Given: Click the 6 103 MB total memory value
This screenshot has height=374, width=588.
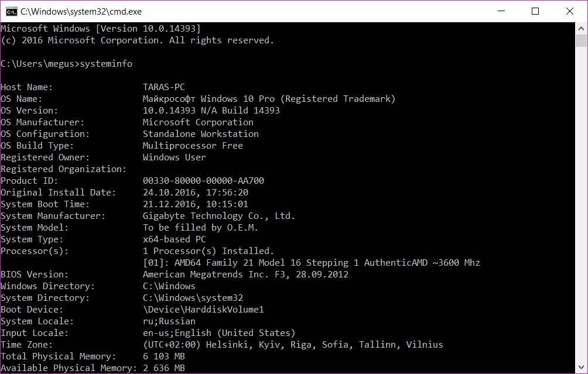Looking at the screenshot, I should pos(163,356).
